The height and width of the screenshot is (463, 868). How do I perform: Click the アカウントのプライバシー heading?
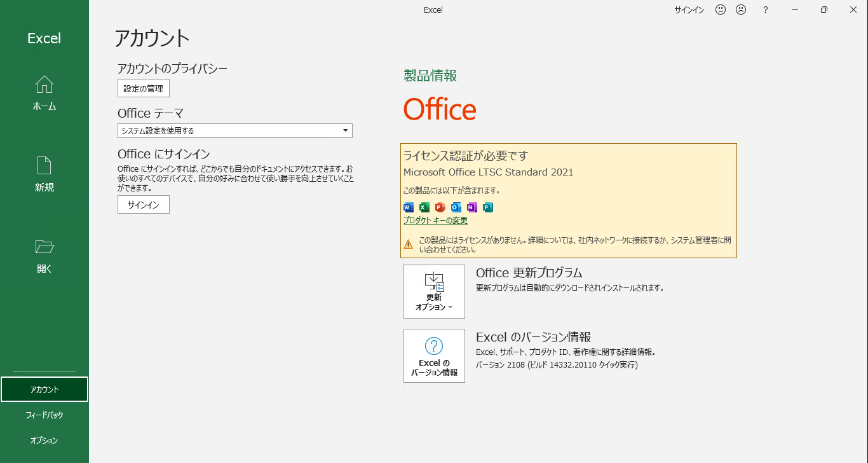pos(172,69)
